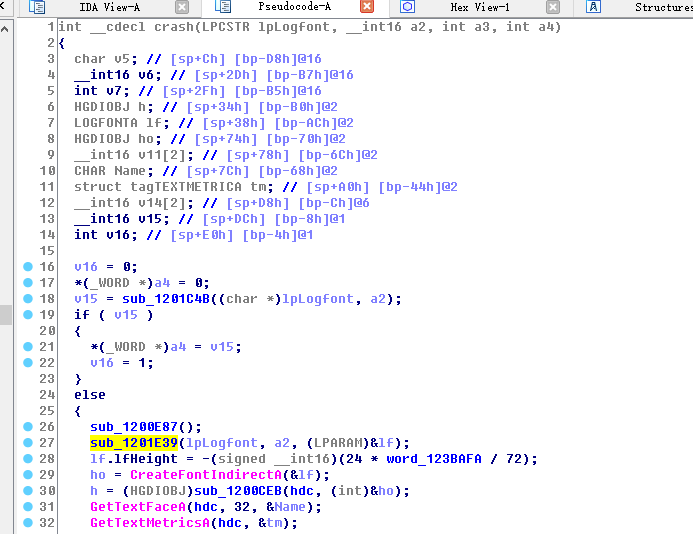Click CreateFontIndirectA API call
Viewport: 693px width, 534px height.
click(x=206, y=475)
